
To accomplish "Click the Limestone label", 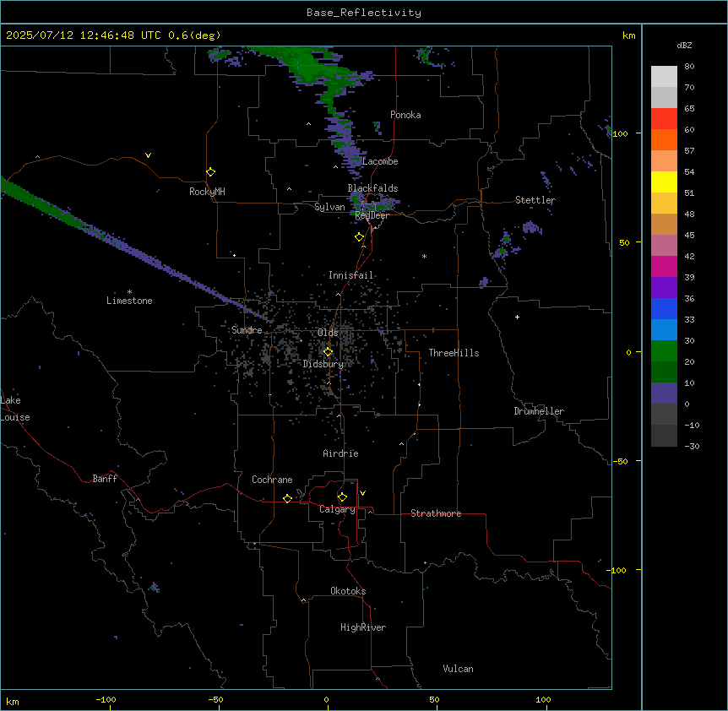I will coord(129,301).
